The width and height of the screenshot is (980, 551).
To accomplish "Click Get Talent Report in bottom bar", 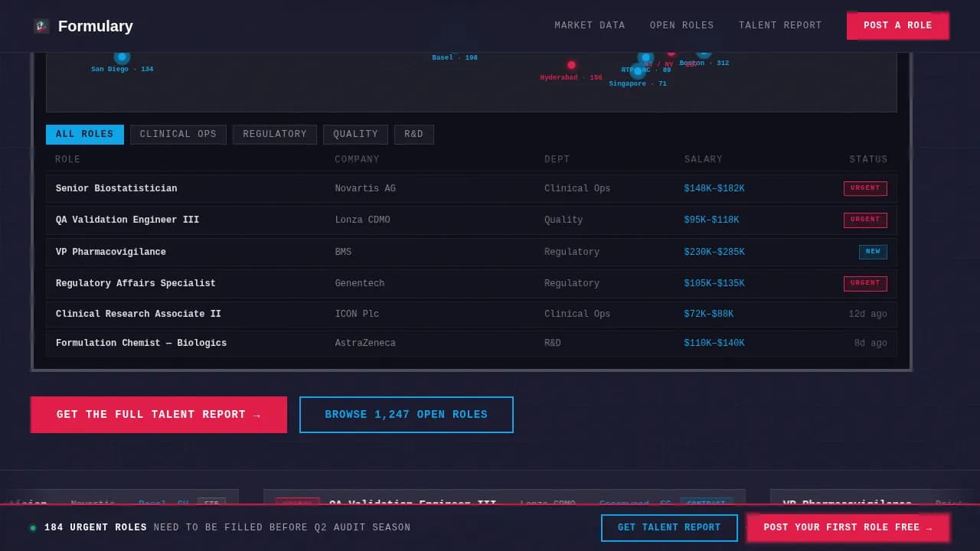I will point(669,528).
